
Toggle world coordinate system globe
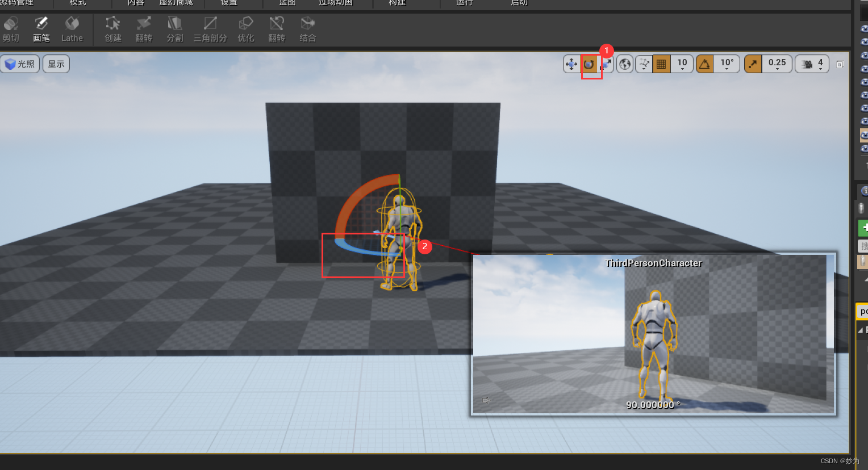coord(625,64)
